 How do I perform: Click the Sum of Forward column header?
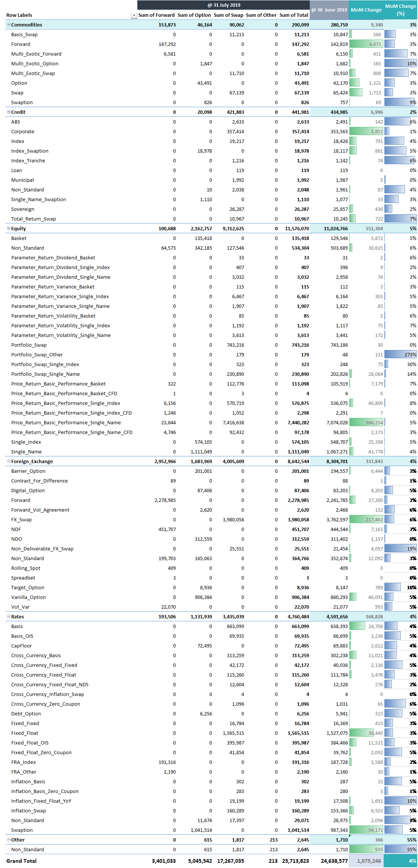tap(156, 15)
